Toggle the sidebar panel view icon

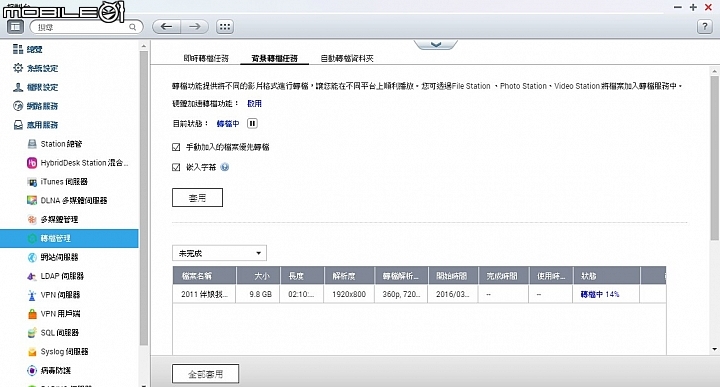point(15,27)
